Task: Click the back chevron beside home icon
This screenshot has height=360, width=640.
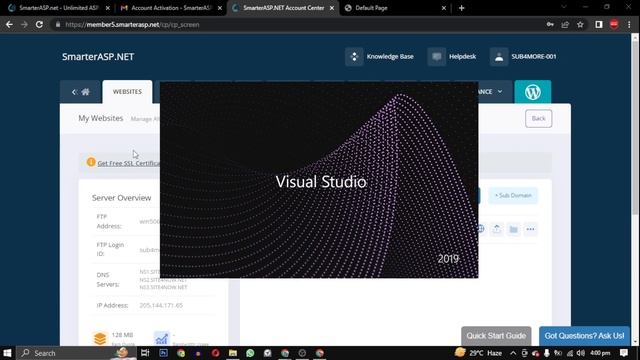Action: click(74, 92)
